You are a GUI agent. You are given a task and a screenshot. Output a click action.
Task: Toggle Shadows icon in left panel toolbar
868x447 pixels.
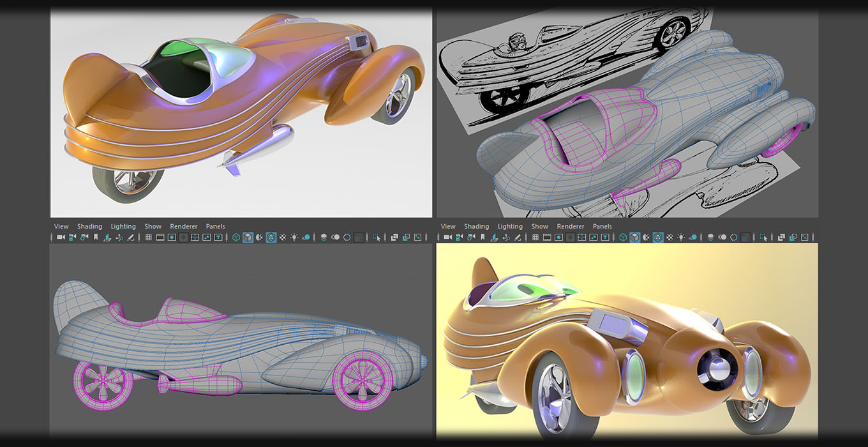point(306,237)
